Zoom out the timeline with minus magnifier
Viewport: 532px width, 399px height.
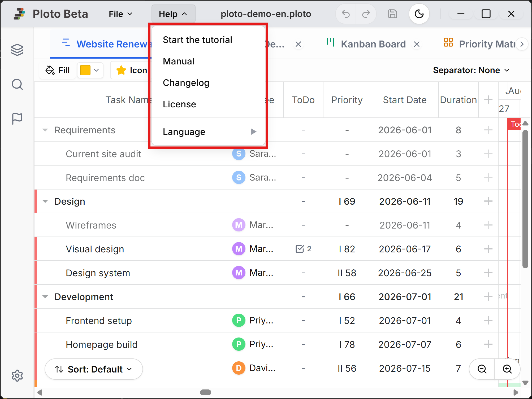(482, 369)
